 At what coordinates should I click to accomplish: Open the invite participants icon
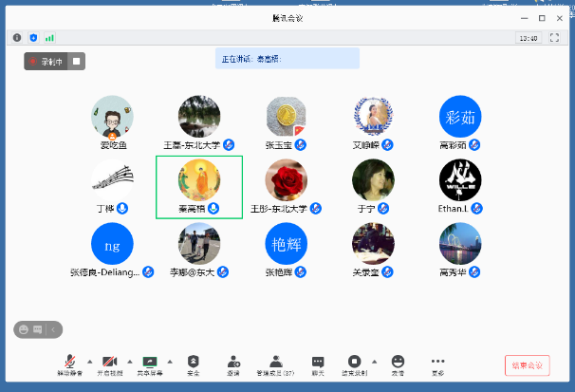(x=233, y=364)
